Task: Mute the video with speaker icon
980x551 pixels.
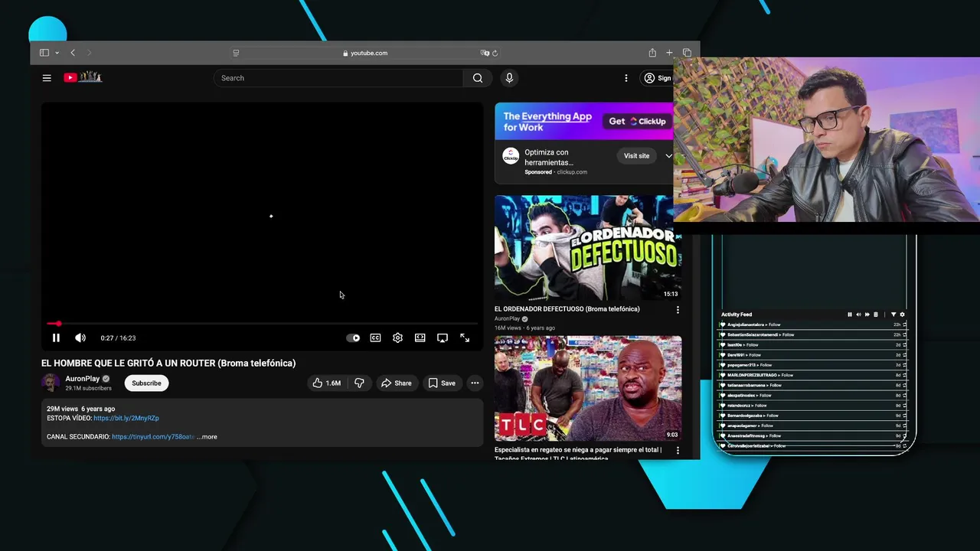Action: point(80,338)
